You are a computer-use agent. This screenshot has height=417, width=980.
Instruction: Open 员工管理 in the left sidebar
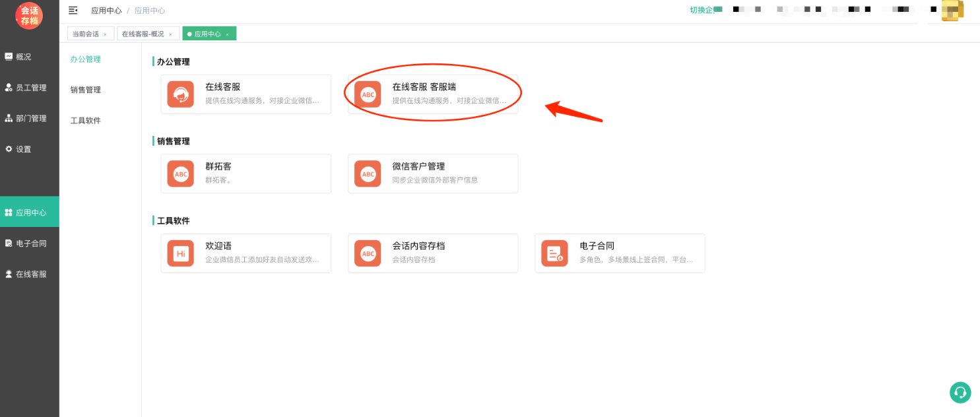30,88
